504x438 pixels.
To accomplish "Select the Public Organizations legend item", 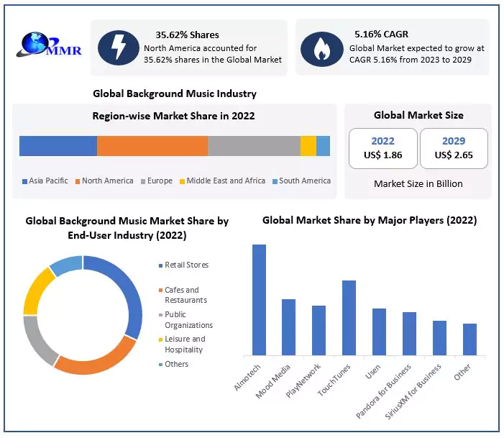I will click(x=188, y=319).
